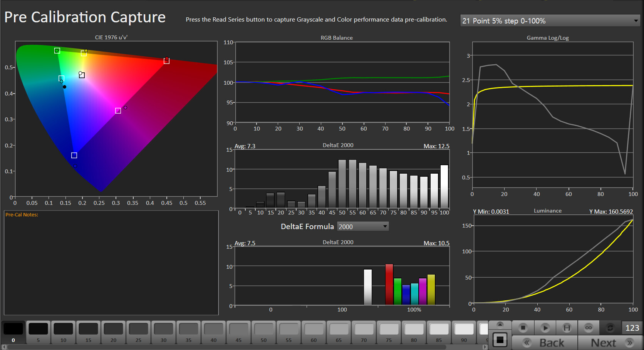Click the single read bracket icon
The height and width of the screenshot is (350, 644).
[567, 328]
